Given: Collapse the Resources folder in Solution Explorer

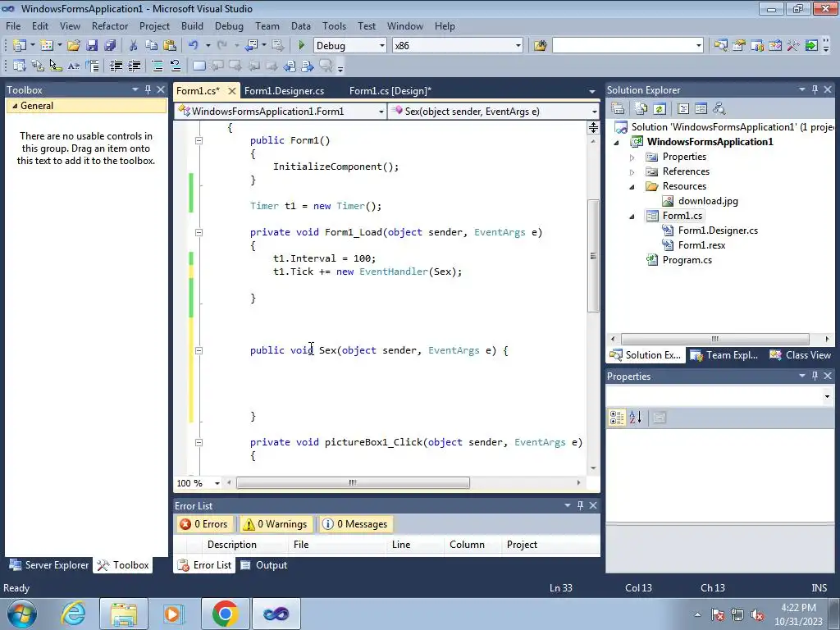Looking at the screenshot, I should point(632,187).
